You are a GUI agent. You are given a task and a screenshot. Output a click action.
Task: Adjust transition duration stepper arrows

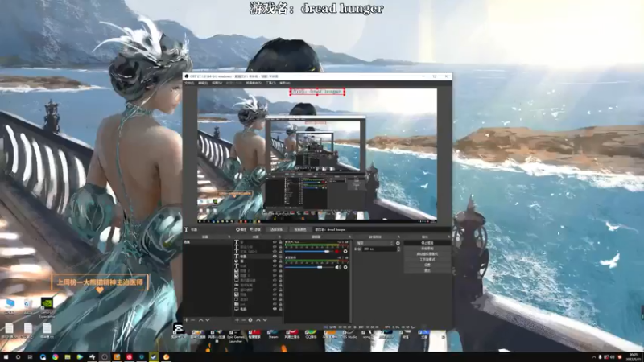tap(398, 249)
